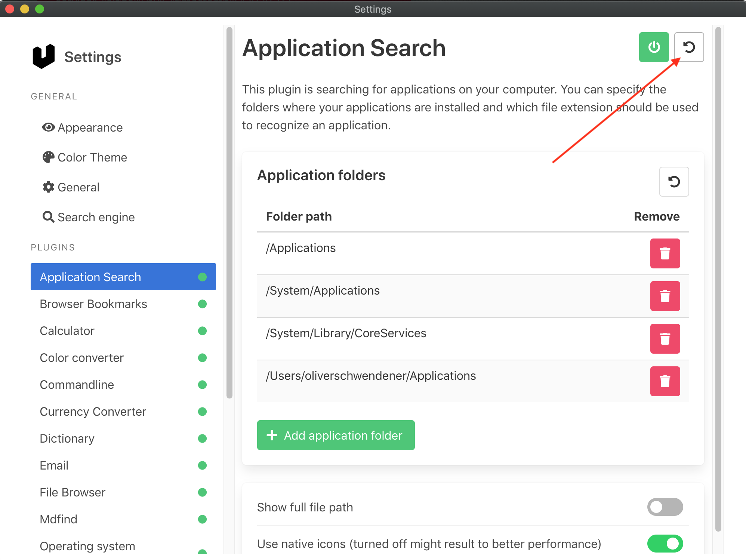
Task: Disable the Use native icons switch
Action: [665, 544]
